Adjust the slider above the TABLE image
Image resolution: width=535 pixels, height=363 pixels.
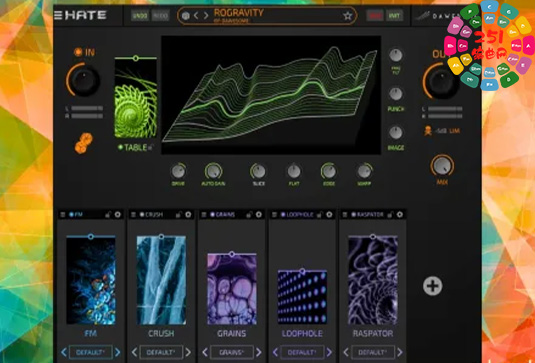[136, 58]
